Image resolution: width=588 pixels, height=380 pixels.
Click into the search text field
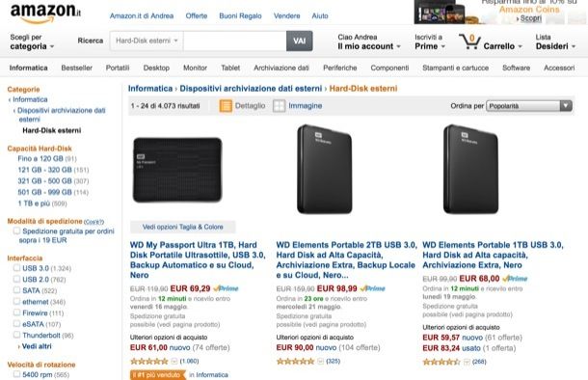click(235, 41)
